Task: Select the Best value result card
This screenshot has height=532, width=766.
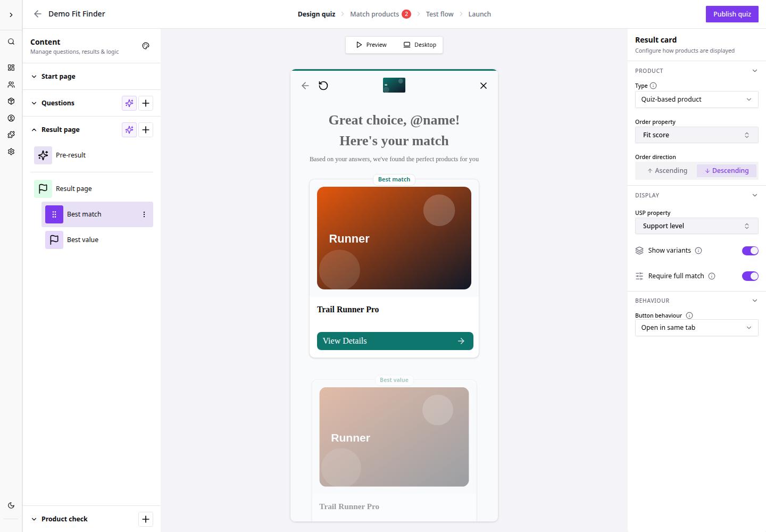Action: tap(97, 240)
